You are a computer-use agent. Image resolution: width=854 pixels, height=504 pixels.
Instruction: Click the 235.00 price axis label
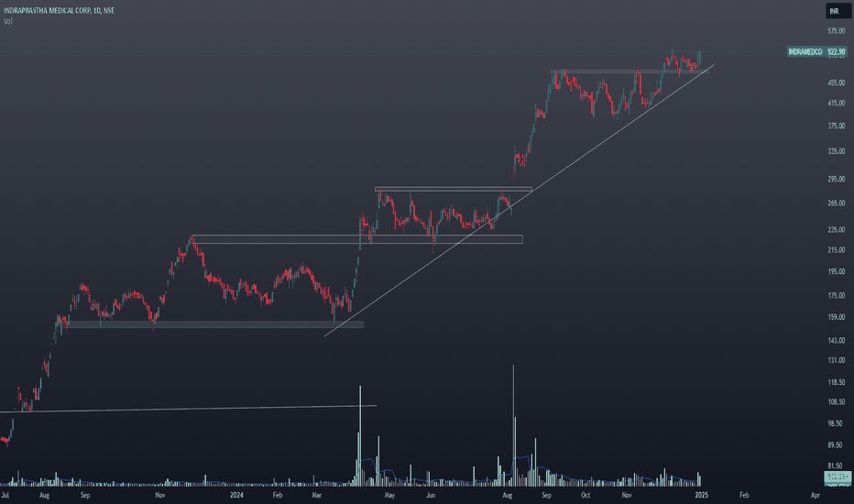tap(836, 229)
